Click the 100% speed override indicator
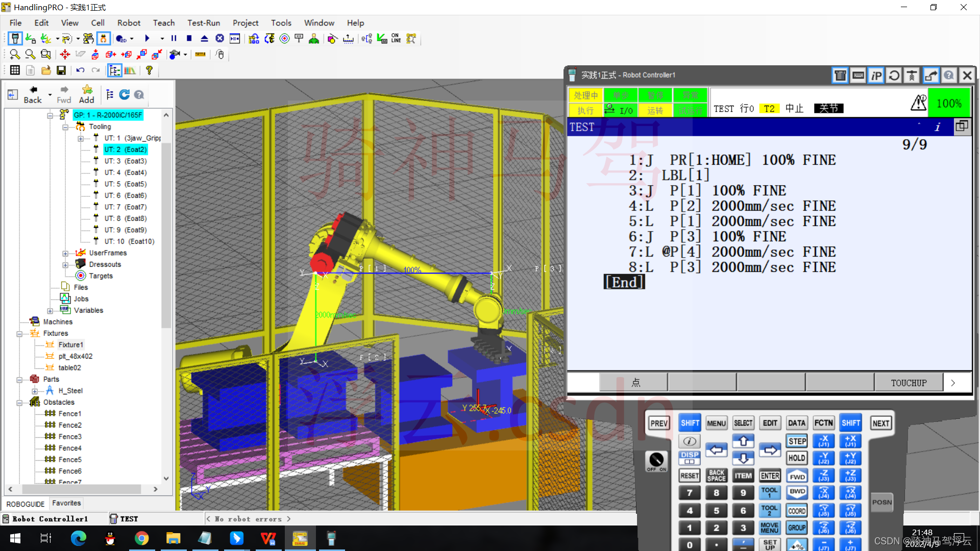The height and width of the screenshot is (551, 980). tap(949, 104)
